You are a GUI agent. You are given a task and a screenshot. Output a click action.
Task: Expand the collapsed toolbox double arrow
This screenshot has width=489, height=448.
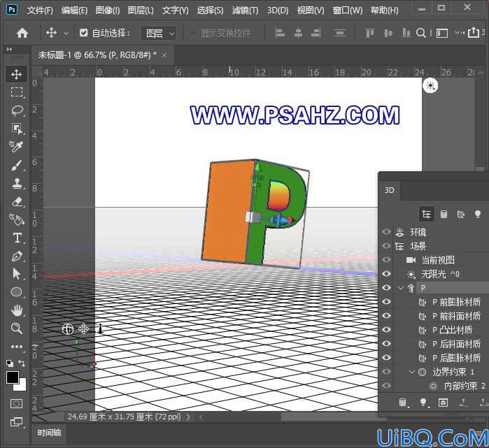[9, 49]
